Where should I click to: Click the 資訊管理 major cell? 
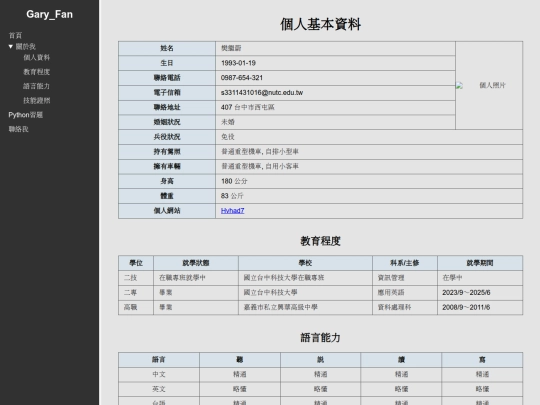click(405, 278)
